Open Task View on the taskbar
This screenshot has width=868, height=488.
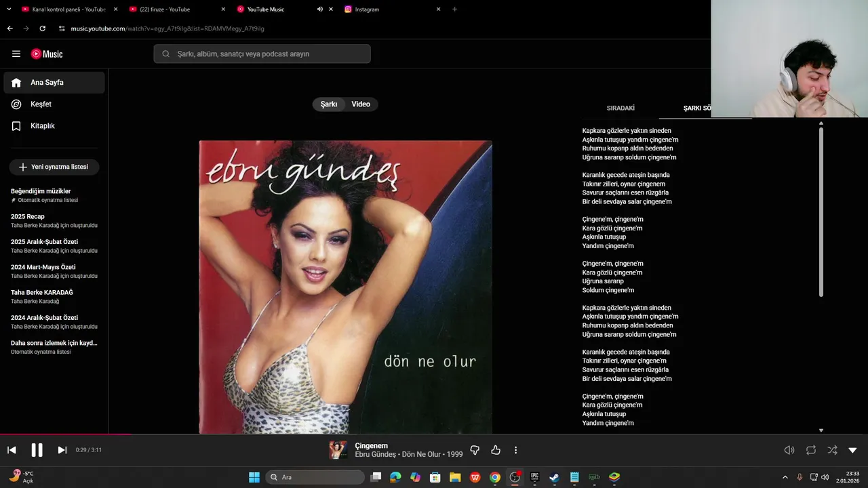376,477
